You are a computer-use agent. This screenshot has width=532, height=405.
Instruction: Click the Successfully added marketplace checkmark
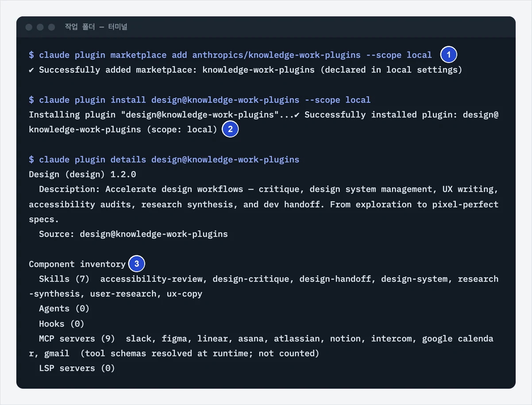coord(32,70)
